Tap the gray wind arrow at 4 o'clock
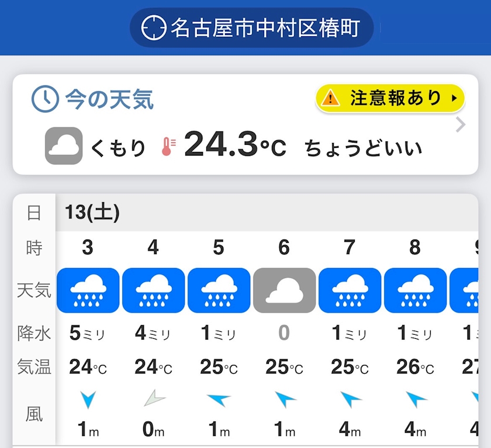 (154, 400)
